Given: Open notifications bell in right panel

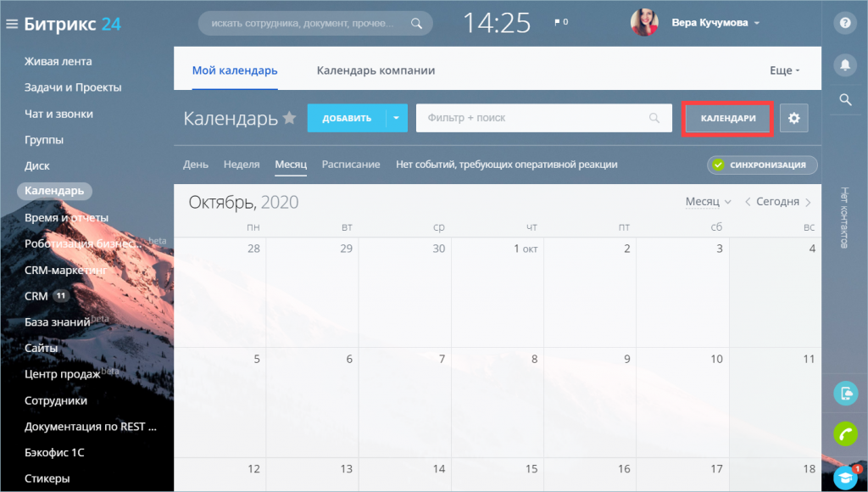Looking at the screenshot, I should 844,64.
